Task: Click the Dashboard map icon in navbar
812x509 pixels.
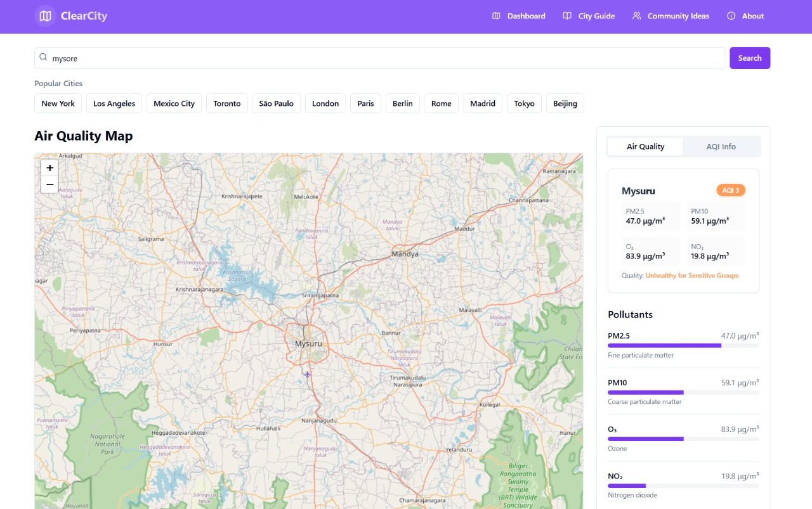Action: (496, 16)
